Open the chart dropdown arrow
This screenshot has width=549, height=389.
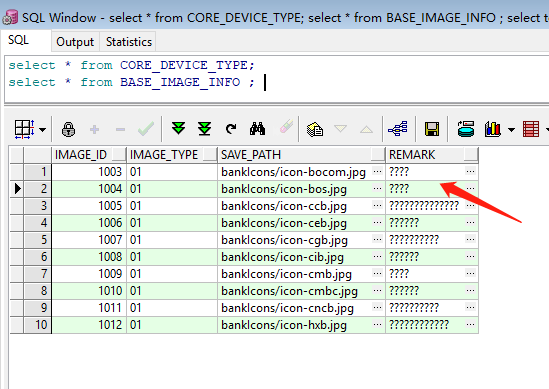point(511,130)
